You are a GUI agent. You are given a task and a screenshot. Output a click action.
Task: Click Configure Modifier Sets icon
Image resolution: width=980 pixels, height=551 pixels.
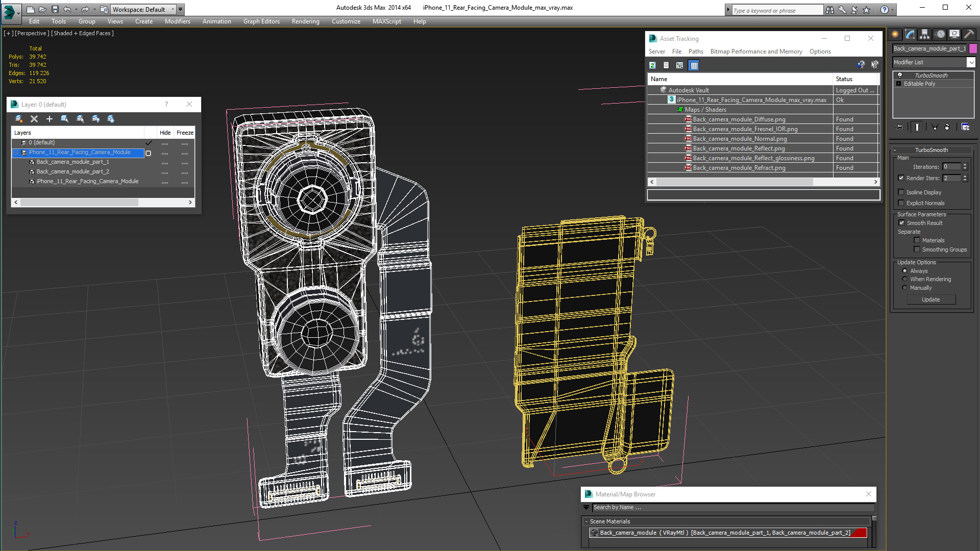tap(965, 127)
